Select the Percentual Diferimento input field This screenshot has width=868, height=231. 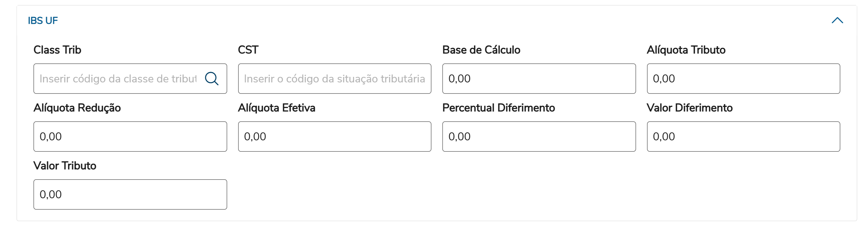coord(539,137)
